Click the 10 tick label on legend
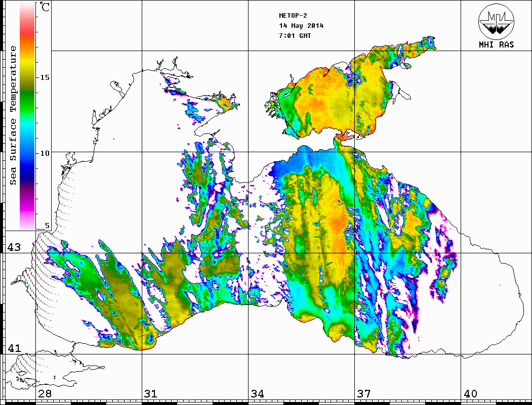 coord(45,153)
